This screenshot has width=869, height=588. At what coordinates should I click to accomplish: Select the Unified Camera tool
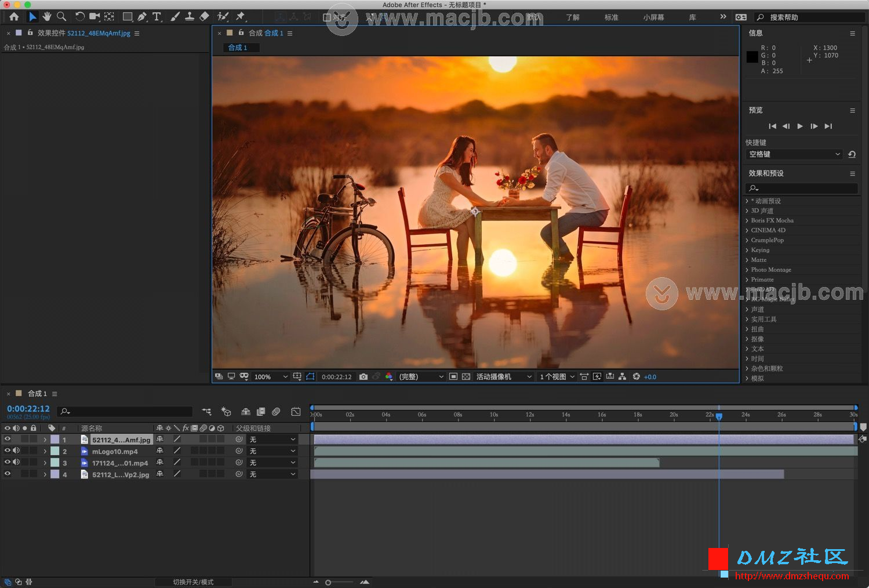click(x=94, y=17)
